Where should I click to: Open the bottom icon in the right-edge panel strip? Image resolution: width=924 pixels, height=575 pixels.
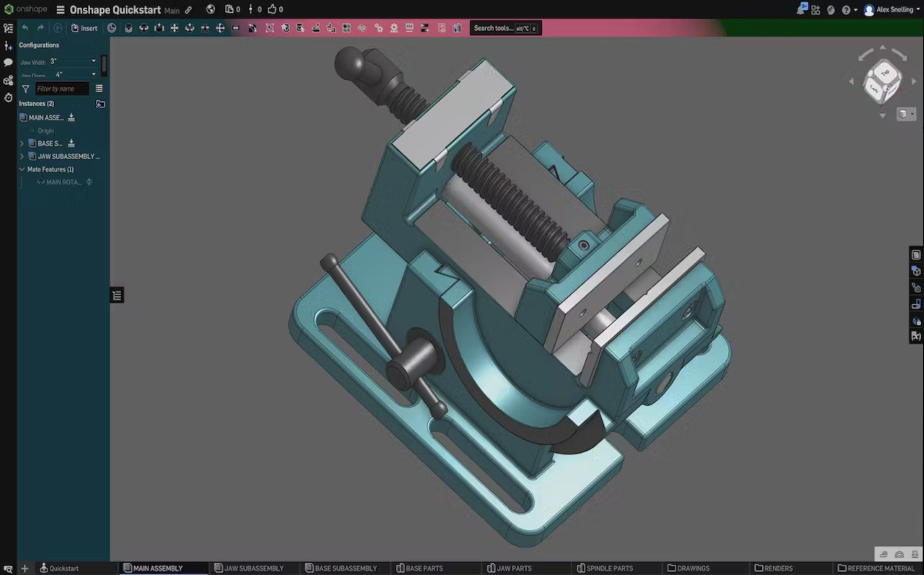(x=916, y=336)
